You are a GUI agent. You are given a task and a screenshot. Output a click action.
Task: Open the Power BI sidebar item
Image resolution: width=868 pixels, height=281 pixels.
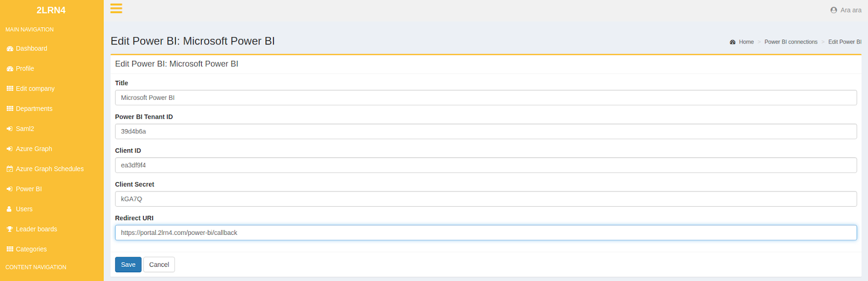pyautogui.click(x=28, y=189)
